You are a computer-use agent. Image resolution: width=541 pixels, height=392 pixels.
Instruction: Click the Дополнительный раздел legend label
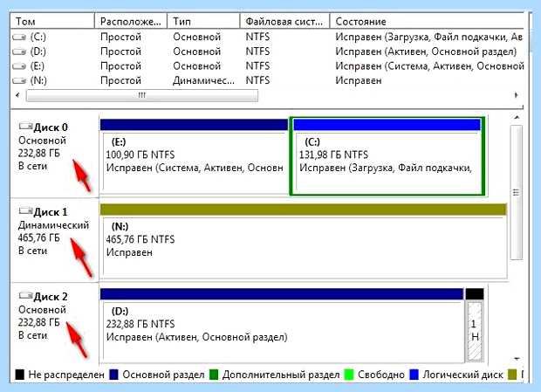281,375
